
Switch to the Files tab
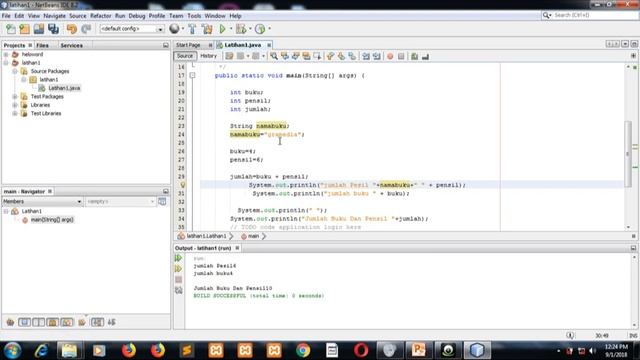[x=42, y=45]
